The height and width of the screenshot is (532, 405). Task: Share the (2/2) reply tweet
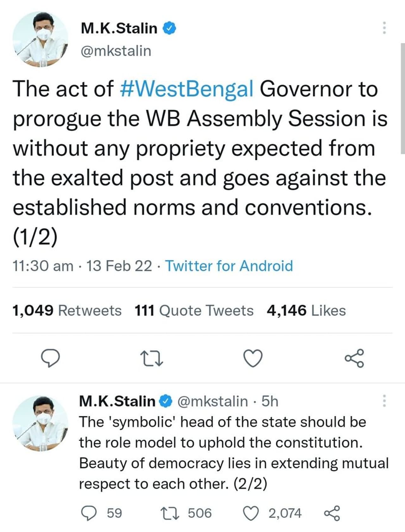coord(332,513)
